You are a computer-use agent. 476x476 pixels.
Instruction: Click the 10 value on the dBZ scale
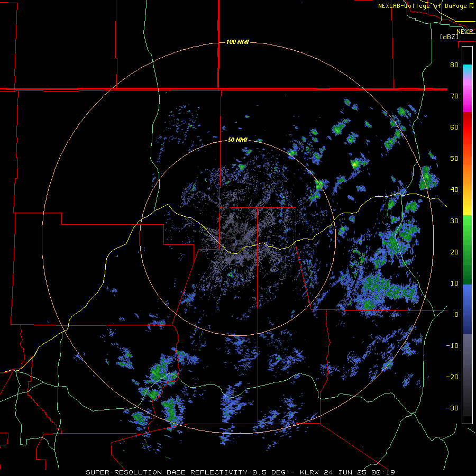pos(454,283)
